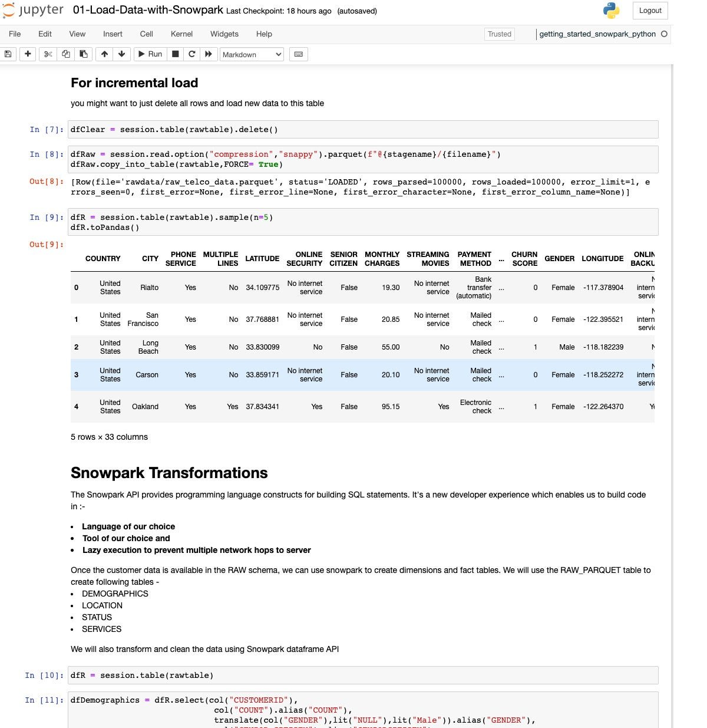
Task: Open the Kernel menu
Action: coord(181,34)
